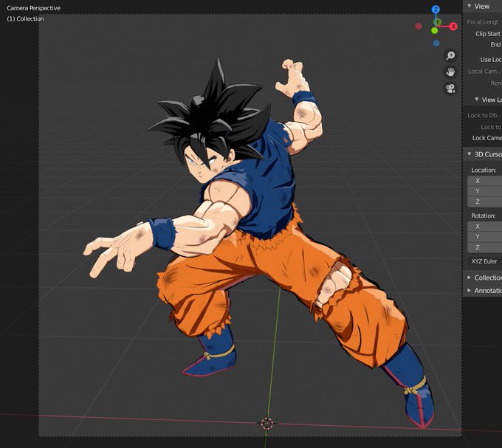
Task: Click the Location Y field
Action: 485,191
